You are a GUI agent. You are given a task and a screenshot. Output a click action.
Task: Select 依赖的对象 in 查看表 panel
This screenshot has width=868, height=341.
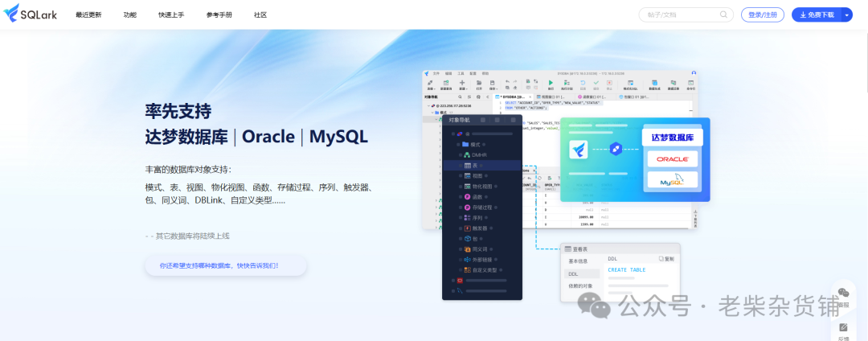click(x=580, y=286)
